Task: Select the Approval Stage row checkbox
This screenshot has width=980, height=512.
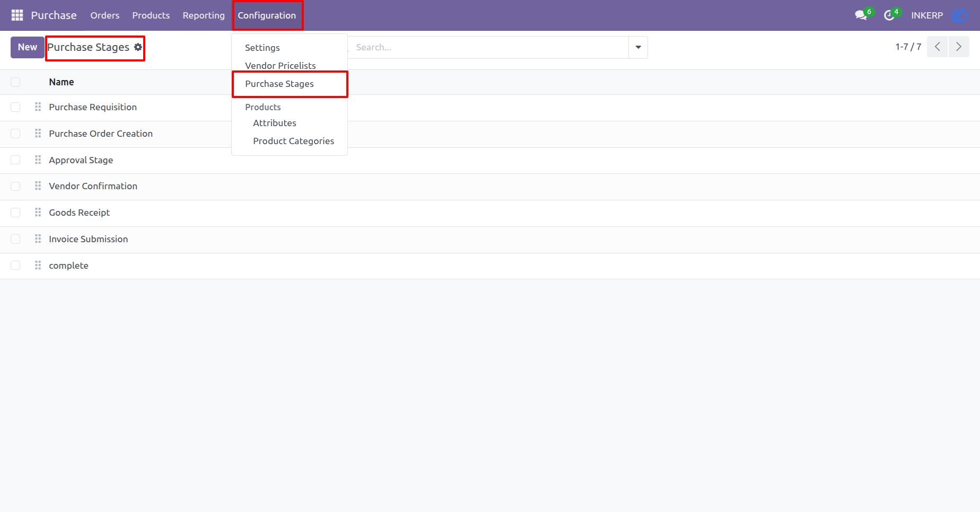Action: click(x=15, y=160)
